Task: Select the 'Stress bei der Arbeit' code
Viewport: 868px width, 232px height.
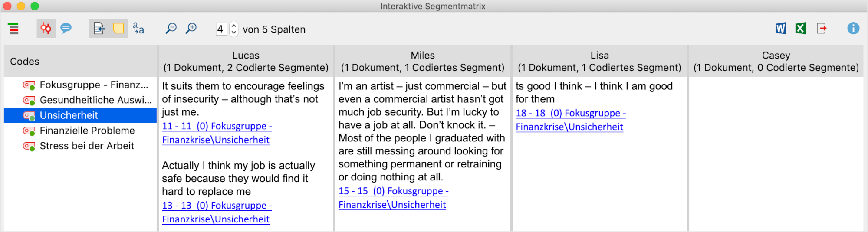Action: pos(87,146)
